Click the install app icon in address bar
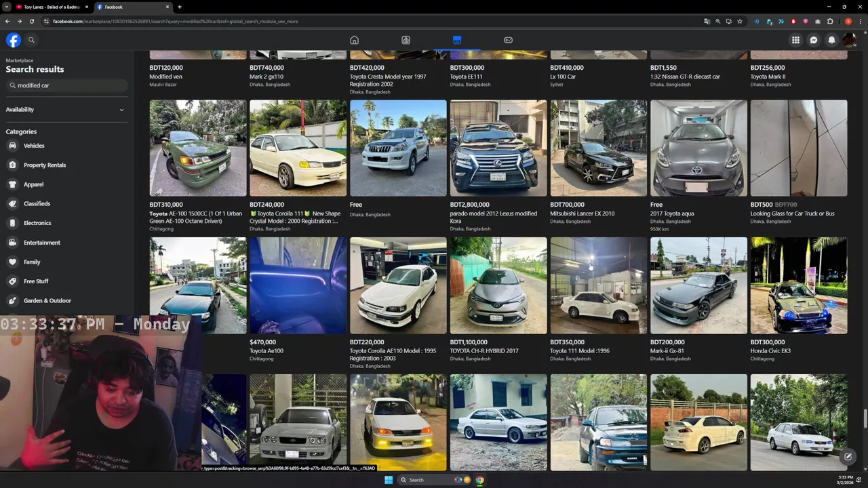 tap(728, 21)
